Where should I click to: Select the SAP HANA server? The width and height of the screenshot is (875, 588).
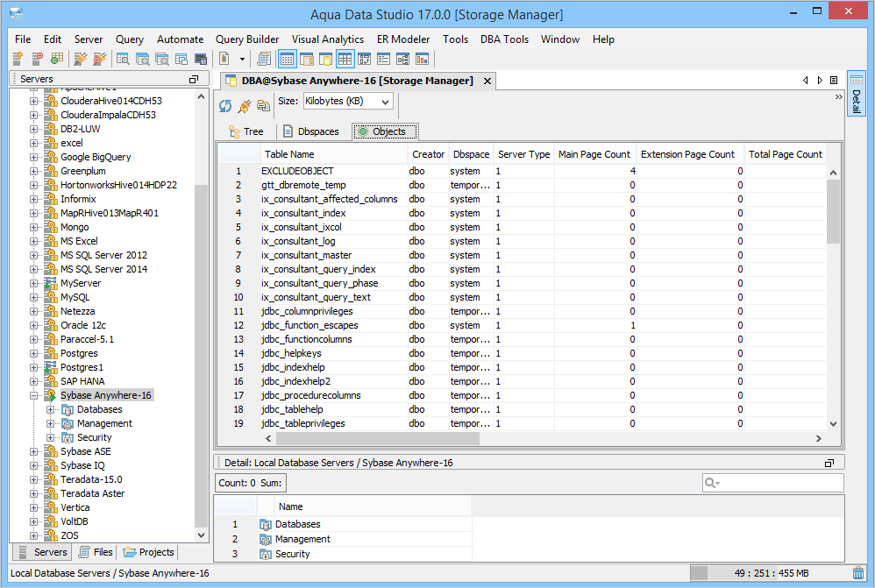[x=82, y=381]
